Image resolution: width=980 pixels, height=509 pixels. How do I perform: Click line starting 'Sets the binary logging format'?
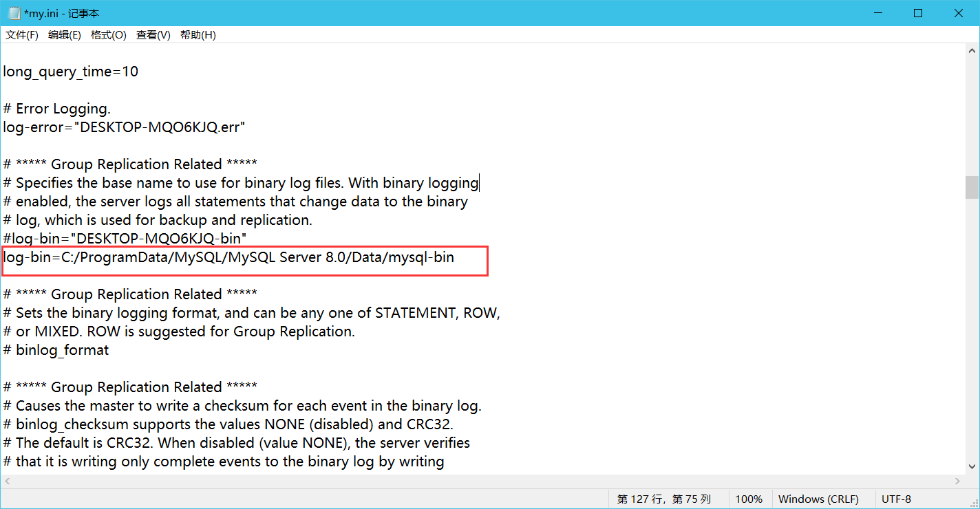pos(252,313)
